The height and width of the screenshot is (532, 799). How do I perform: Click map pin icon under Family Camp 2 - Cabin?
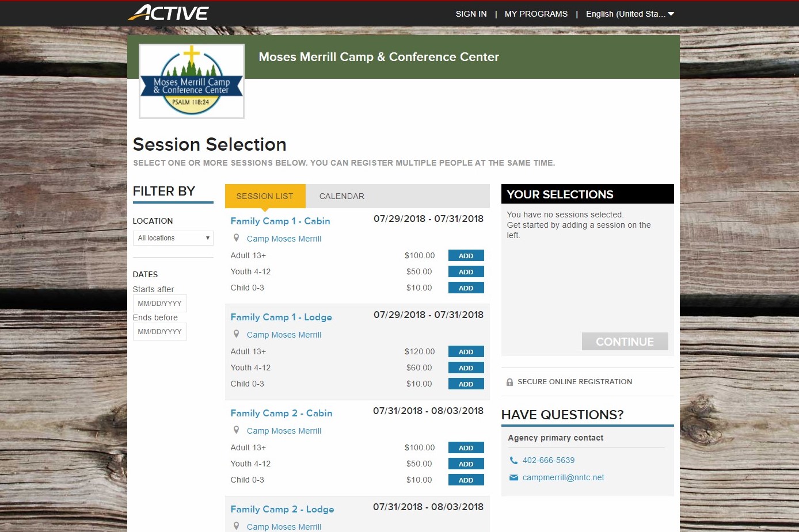(x=236, y=430)
